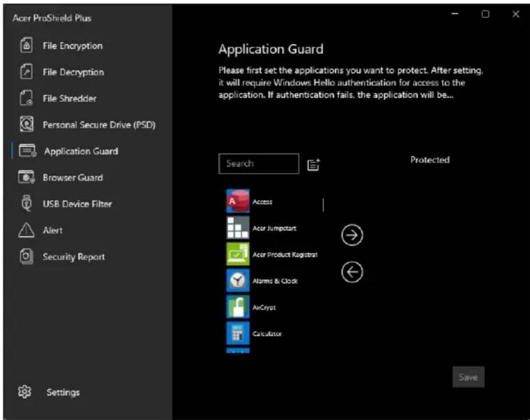Click the AxCrypt label in list

pyautogui.click(x=264, y=308)
